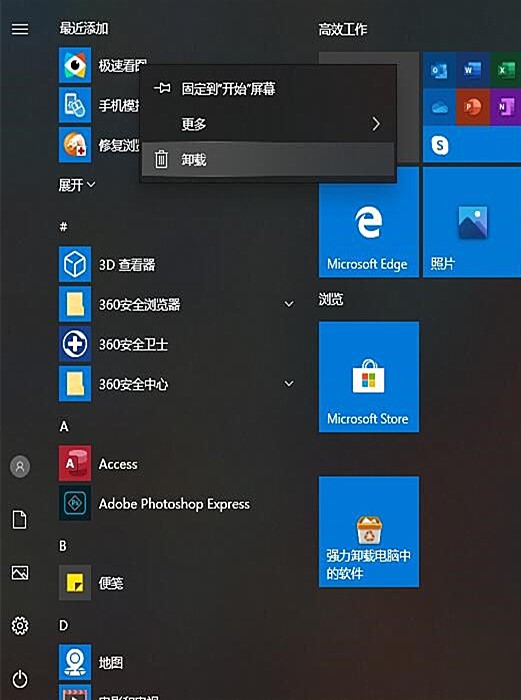The image size is (521, 700).
Task: Expand the recently added list with 展开
Action: (x=77, y=185)
